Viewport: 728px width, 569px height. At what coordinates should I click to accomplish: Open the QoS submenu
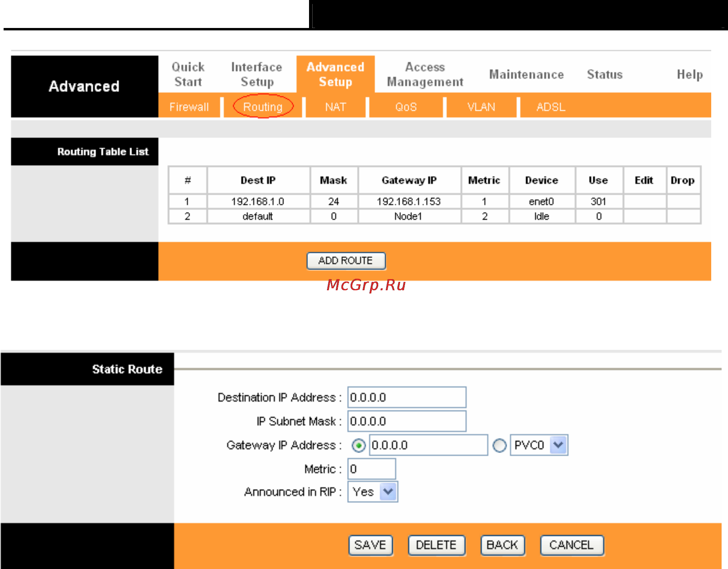pos(406,107)
